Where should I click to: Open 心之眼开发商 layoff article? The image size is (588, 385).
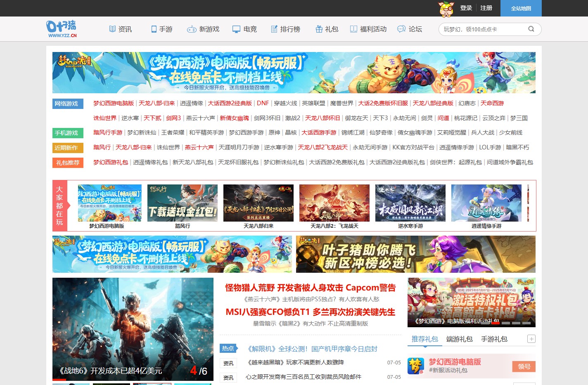pos(303,377)
